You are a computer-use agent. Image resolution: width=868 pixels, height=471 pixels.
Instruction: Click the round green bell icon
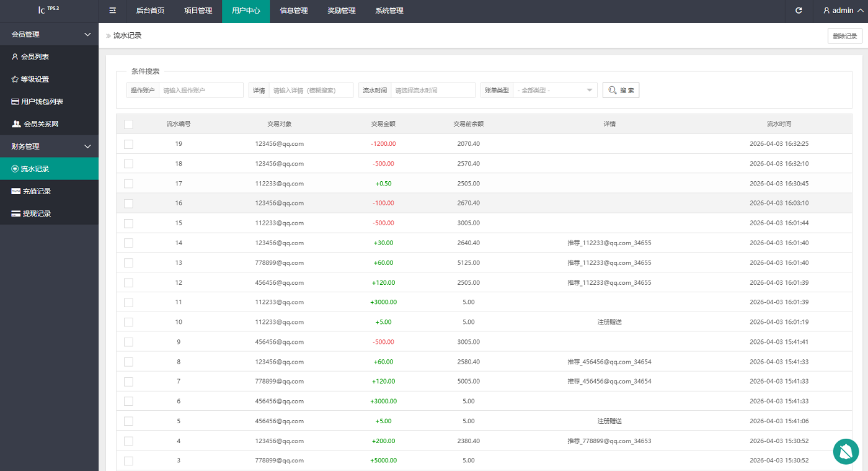point(846,451)
